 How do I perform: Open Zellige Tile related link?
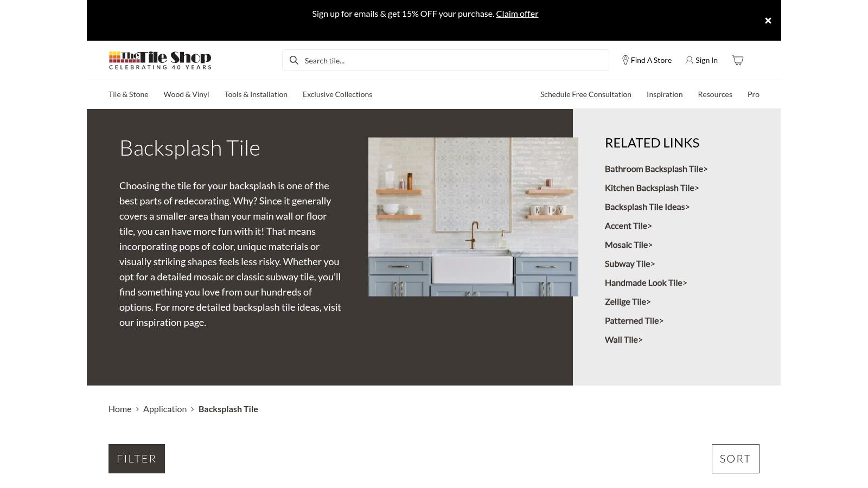click(627, 302)
